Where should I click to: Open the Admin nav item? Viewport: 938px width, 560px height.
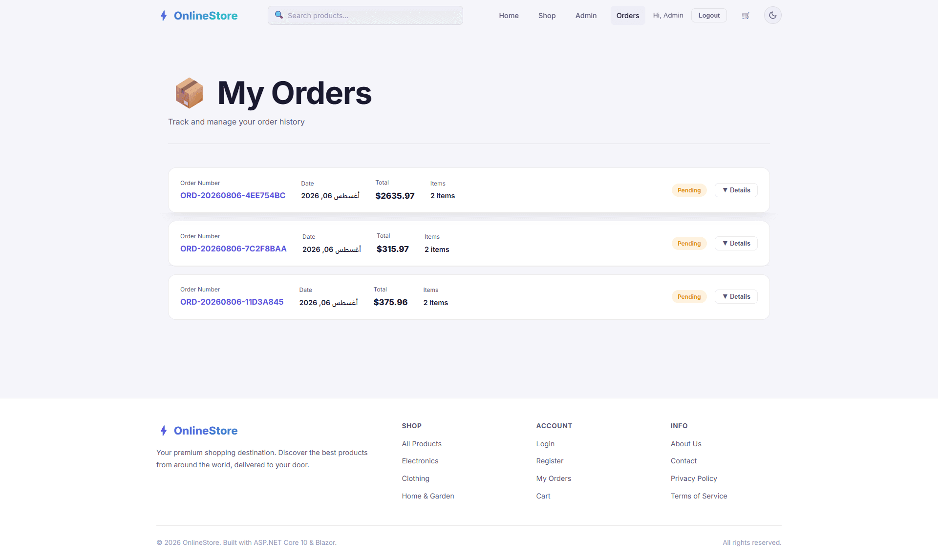click(586, 16)
